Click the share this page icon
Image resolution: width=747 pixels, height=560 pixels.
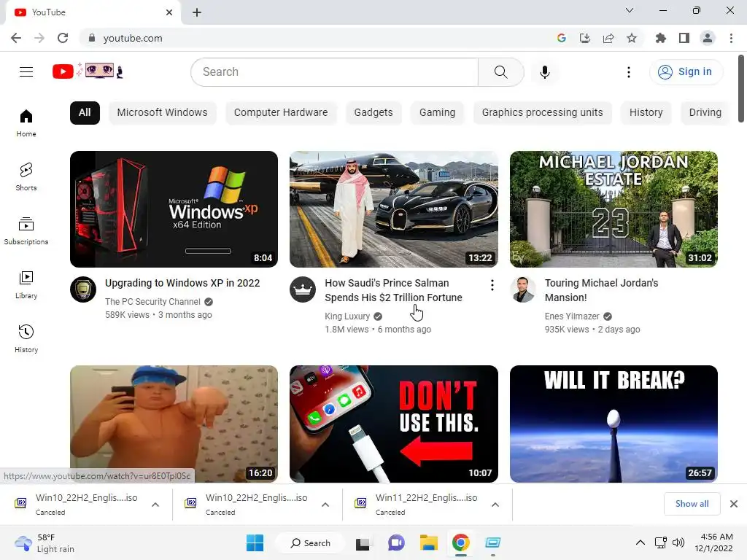(608, 38)
